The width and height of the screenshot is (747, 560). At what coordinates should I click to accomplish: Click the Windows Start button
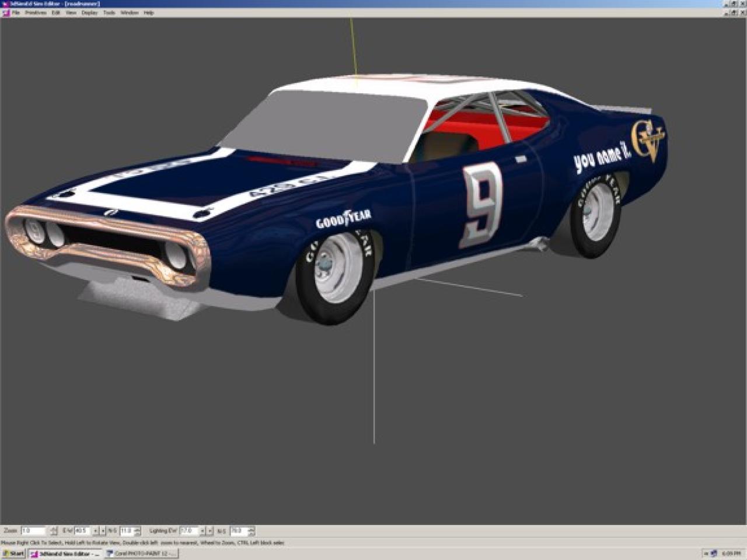(x=13, y=554)
